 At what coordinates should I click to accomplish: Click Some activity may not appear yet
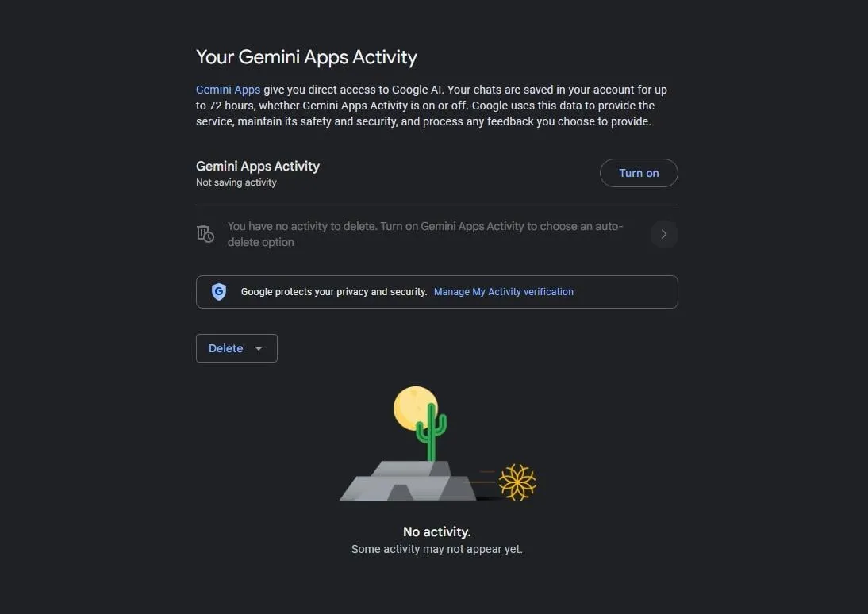[x=436, y=549]
